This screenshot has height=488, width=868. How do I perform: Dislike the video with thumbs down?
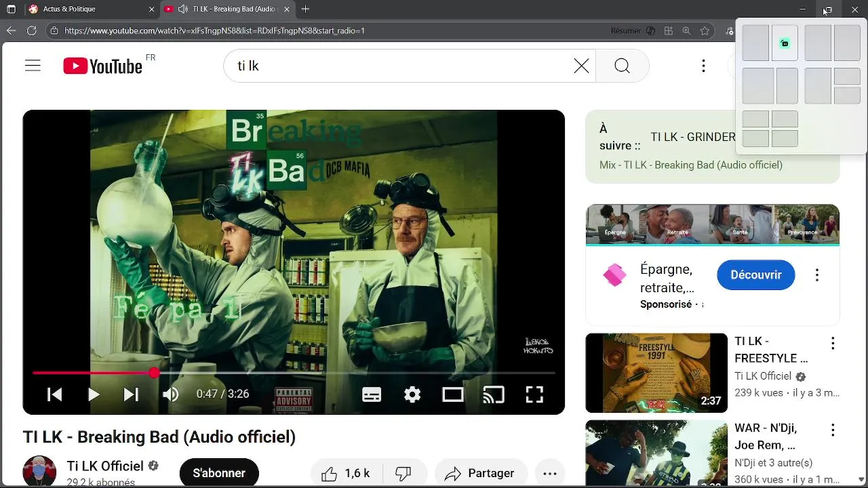click(x=404, y=473)
